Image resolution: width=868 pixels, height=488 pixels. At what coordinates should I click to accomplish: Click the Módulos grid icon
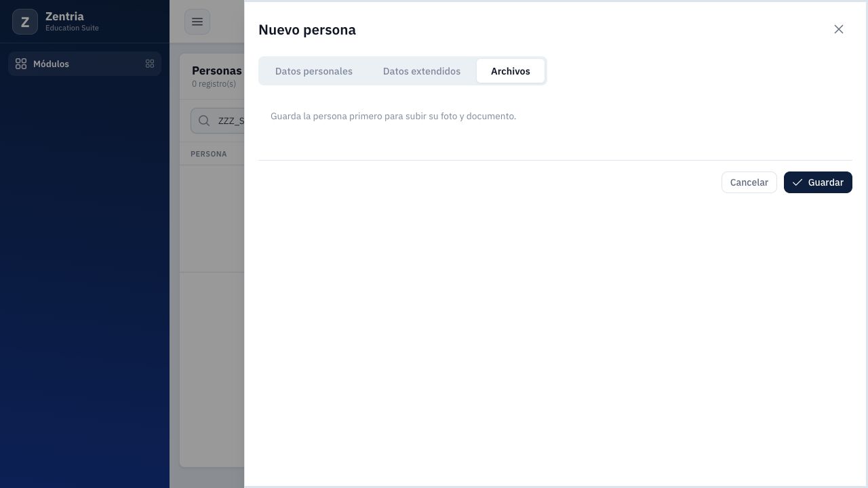pos(21,64)
